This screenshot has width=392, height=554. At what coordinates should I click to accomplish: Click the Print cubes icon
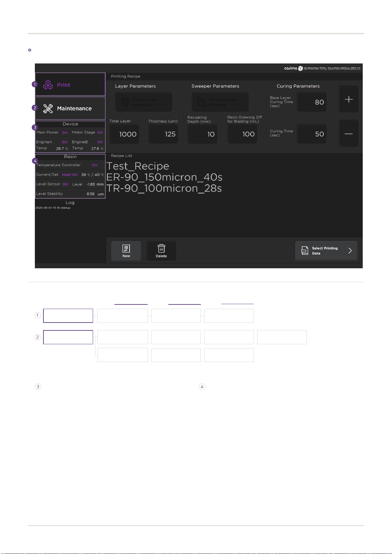pyautogui.click(x=48, y=85)
